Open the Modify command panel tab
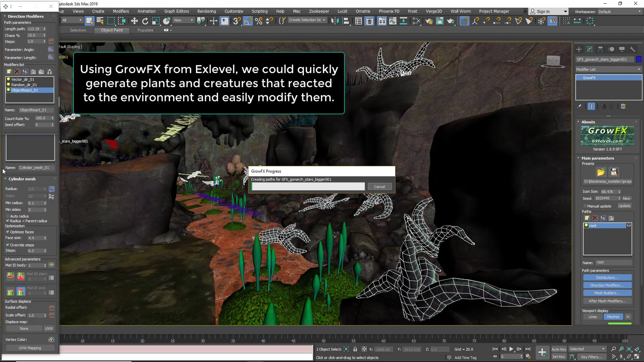644x362 pixels. pyautogui.click(x=590, y=49)
